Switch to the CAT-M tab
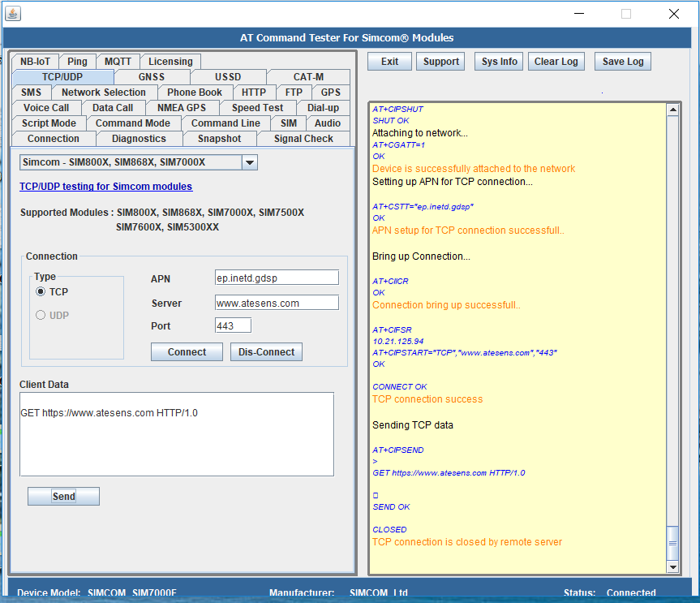 (x=308, y=77)
